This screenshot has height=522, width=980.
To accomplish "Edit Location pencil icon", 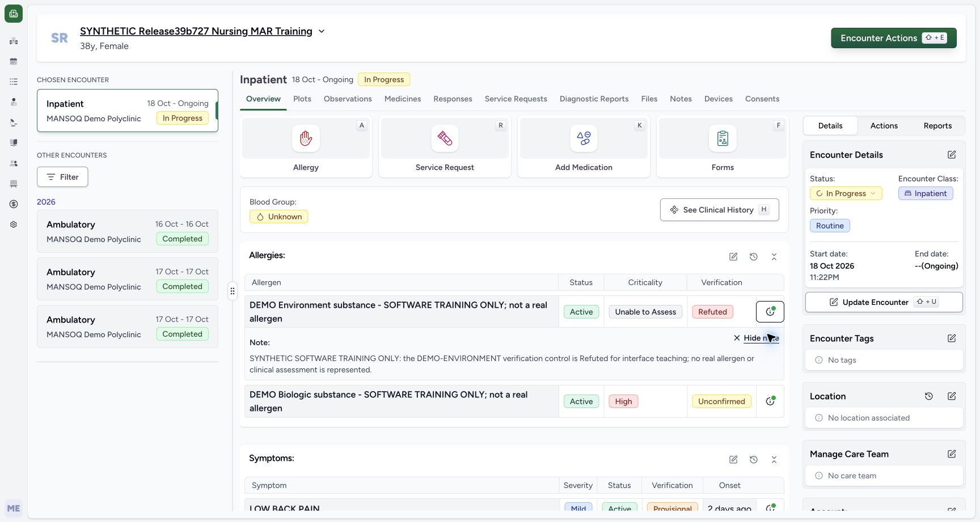I will [952, 396].
